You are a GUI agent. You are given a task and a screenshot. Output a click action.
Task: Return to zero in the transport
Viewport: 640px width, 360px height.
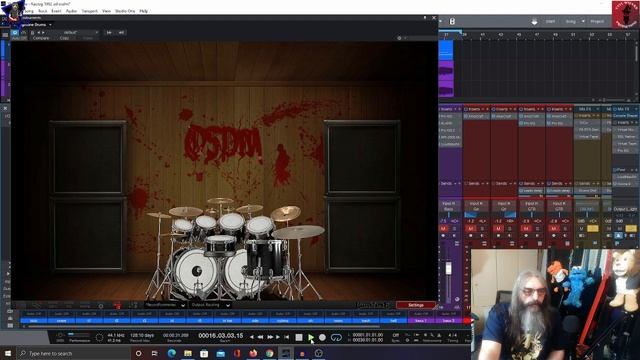287,337
